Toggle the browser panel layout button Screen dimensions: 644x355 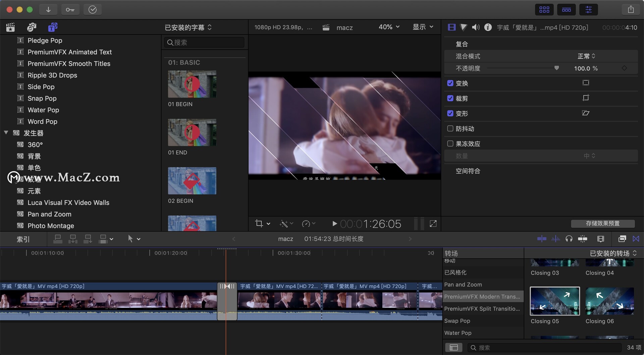coord(544,10)
